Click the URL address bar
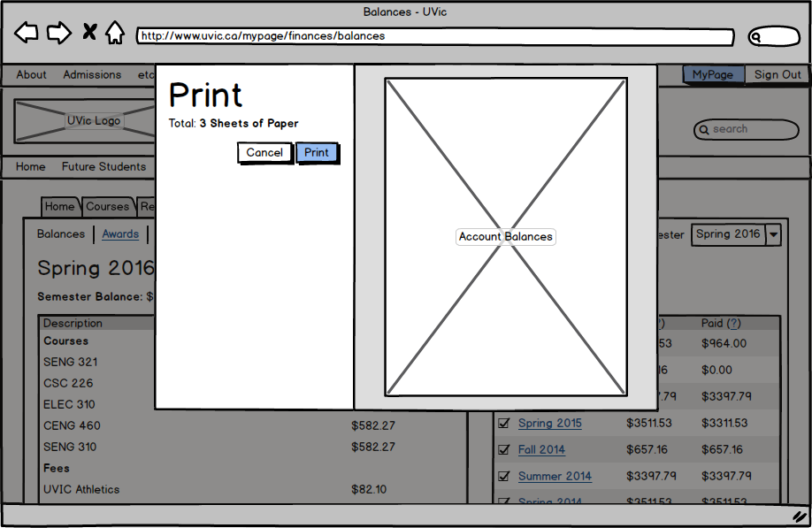The height and width of the screenshot is (528, 812). [x=435, y=36]
